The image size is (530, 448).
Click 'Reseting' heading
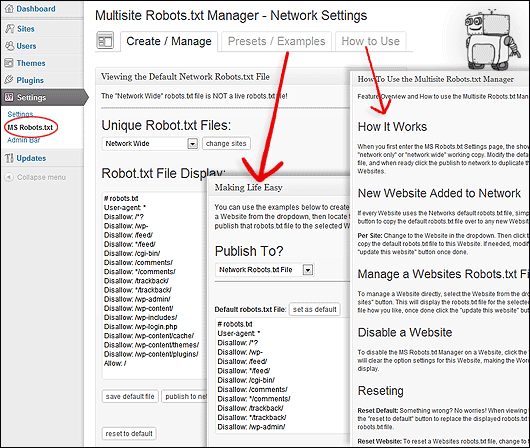381,391
